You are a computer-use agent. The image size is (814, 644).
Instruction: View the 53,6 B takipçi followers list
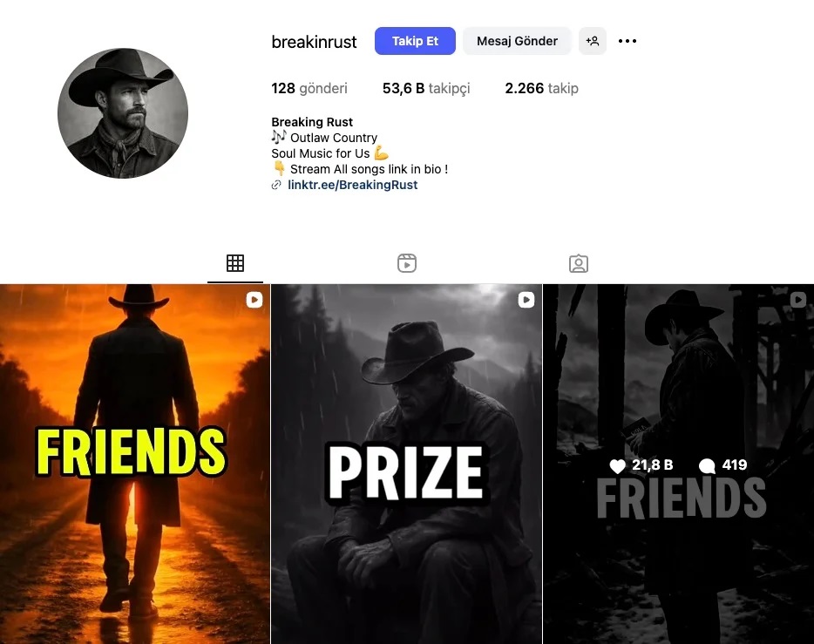coord(426,88)
